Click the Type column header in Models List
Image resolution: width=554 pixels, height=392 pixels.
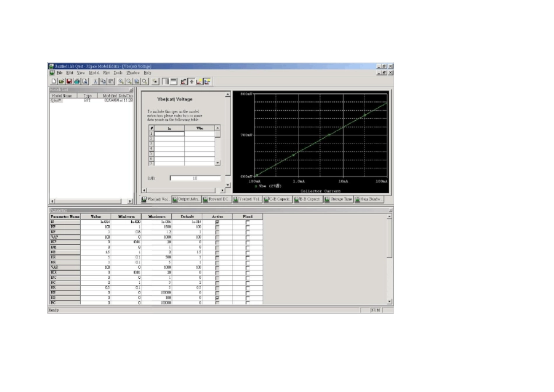87,96
